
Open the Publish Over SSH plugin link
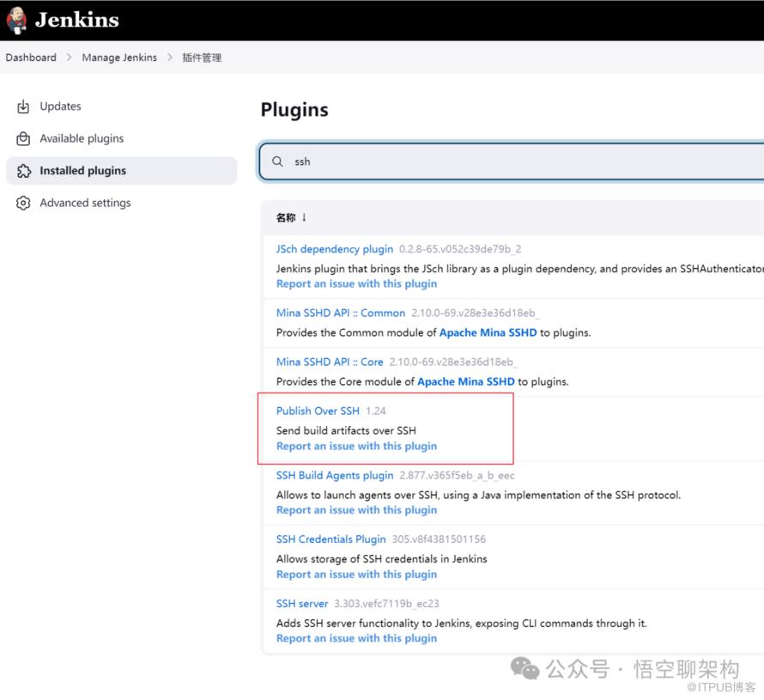318,411
